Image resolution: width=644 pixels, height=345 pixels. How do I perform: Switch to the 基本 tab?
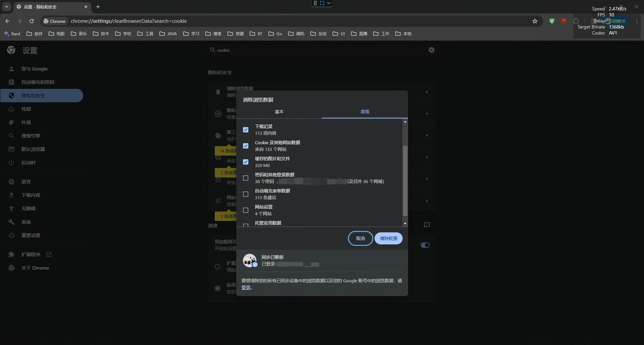pyautogui.click(x=279, y=112)
